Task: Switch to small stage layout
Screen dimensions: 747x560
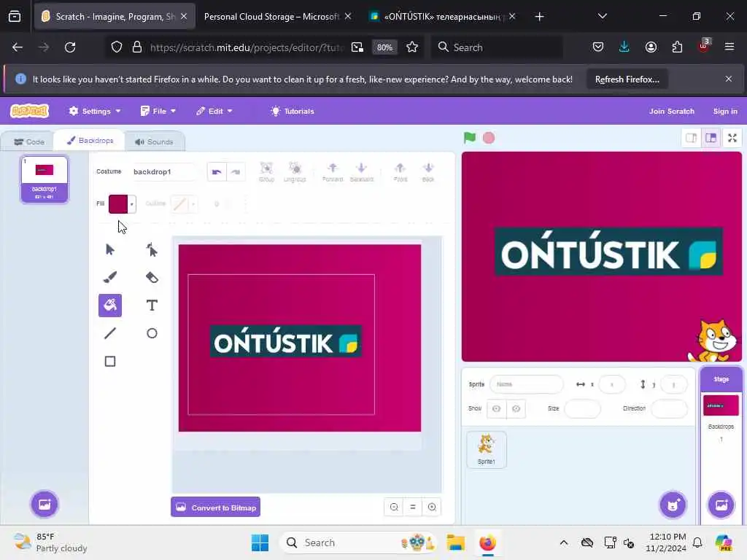Action: (x=692, y=138)
